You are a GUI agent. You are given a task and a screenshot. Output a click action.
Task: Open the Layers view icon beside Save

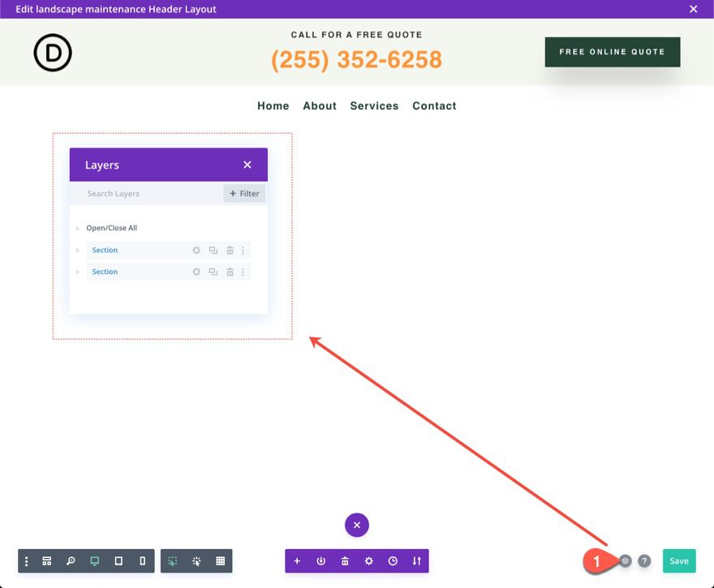(624, 560)
